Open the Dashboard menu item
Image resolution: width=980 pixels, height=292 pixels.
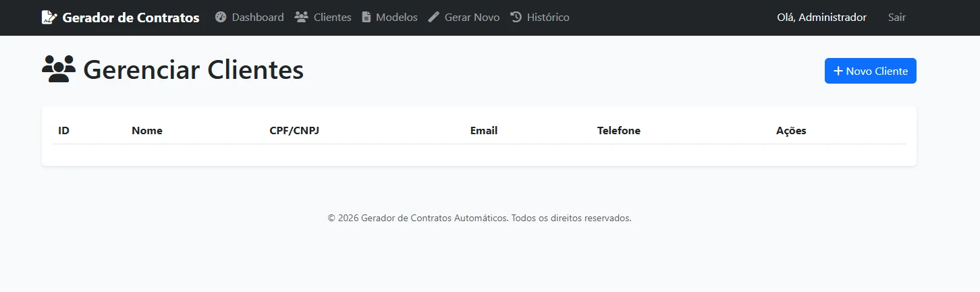250,17
